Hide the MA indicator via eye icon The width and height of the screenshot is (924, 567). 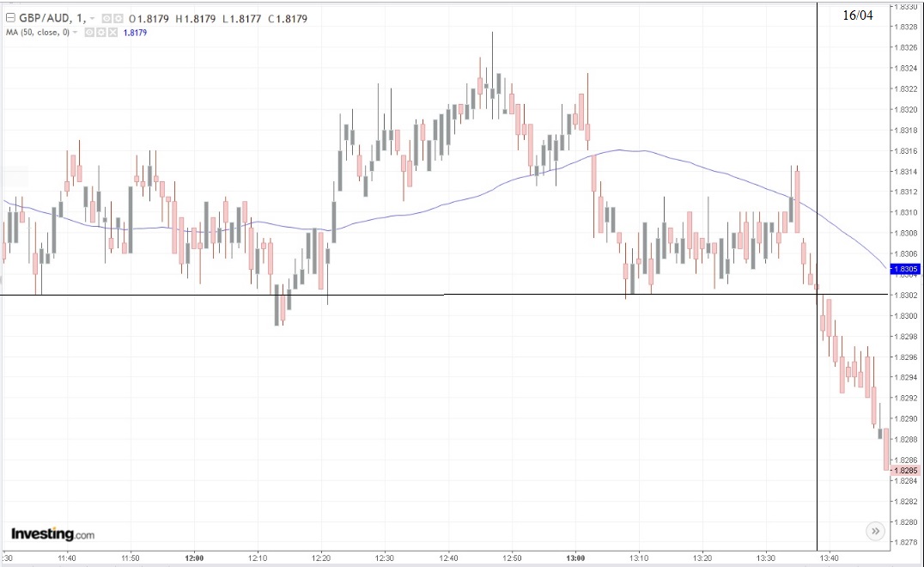(x=89, y=33)
